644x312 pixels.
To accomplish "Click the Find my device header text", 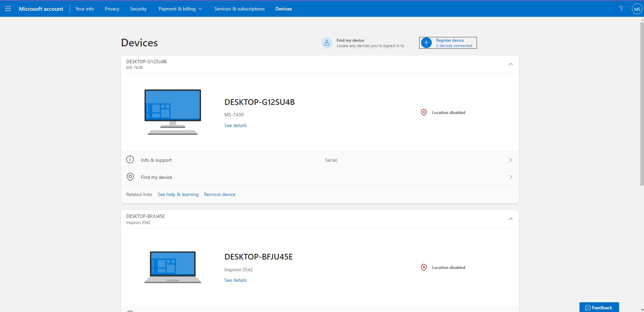I will point(350,40).
